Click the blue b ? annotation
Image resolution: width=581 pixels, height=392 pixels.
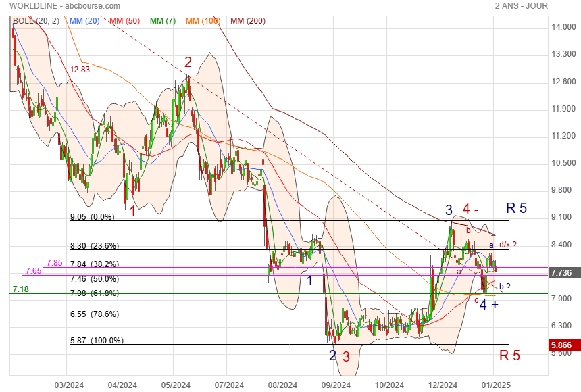point(505,287)
